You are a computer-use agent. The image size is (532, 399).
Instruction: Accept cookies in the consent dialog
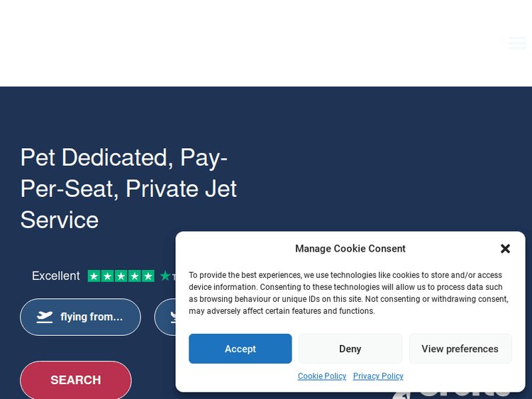(x=240, y=349)
